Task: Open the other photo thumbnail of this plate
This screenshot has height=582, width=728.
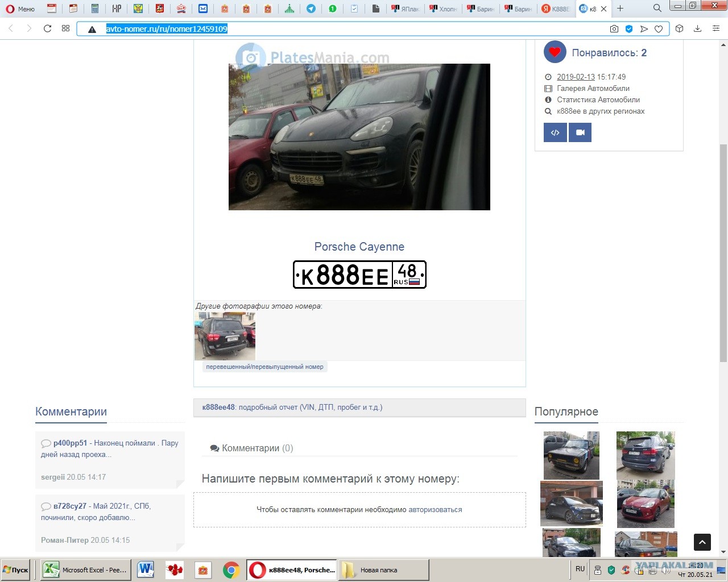Action: (225, 336)
